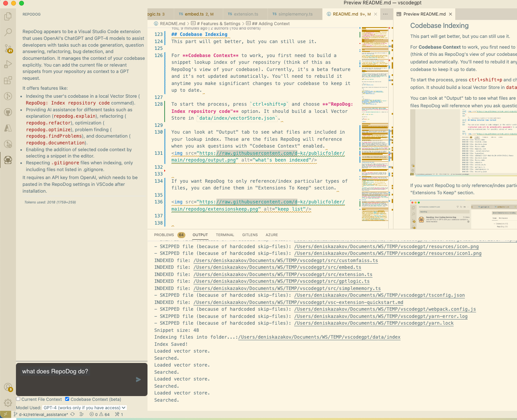Click line number 128 in the editor gutter
The width and height of the screenshot is (517, 420).
click(x=159, y=104)
